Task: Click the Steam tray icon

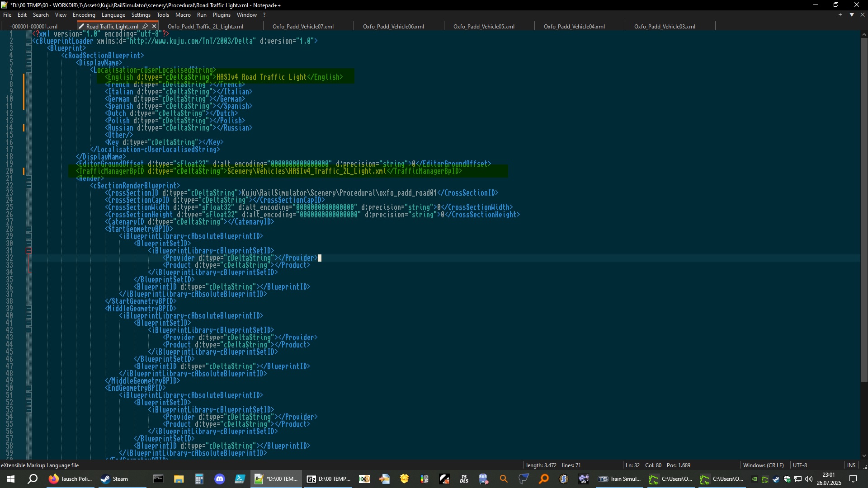Action: [x=776, y=479]
